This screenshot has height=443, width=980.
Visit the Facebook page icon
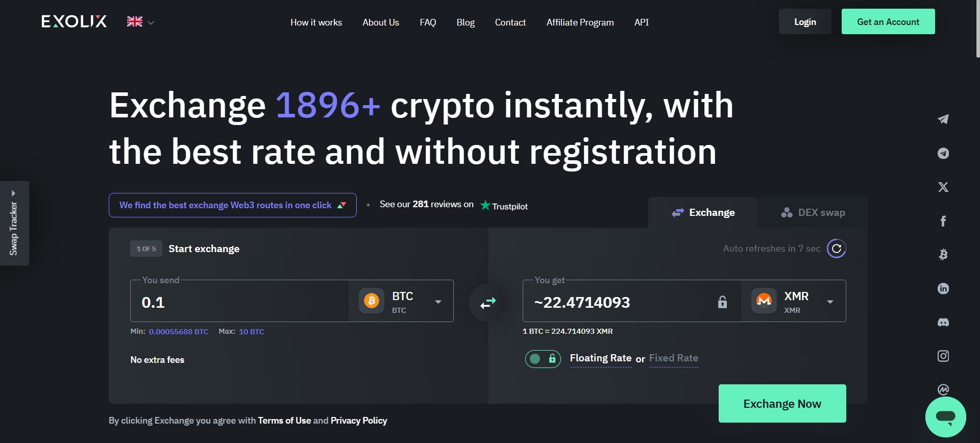pos(943,221)
